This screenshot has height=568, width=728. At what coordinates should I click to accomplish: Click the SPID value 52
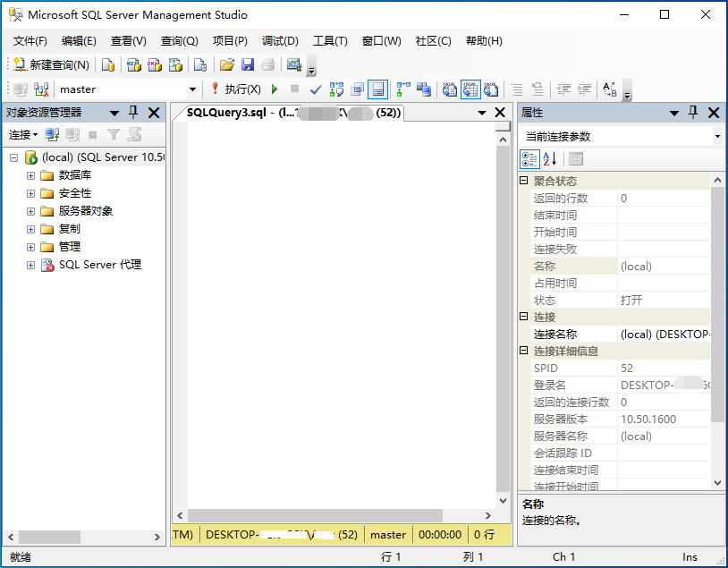pyautogui.click(x=627, y=369)
